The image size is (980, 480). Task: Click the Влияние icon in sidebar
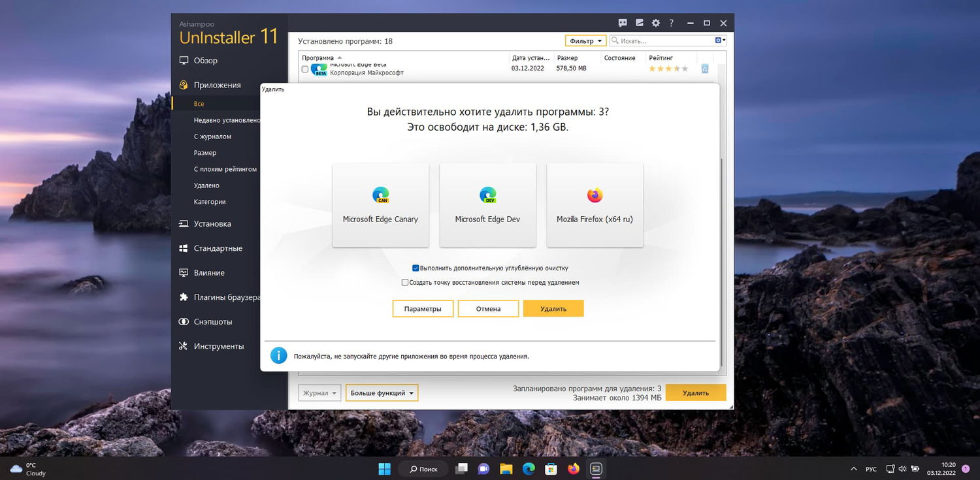pos(184,273)
